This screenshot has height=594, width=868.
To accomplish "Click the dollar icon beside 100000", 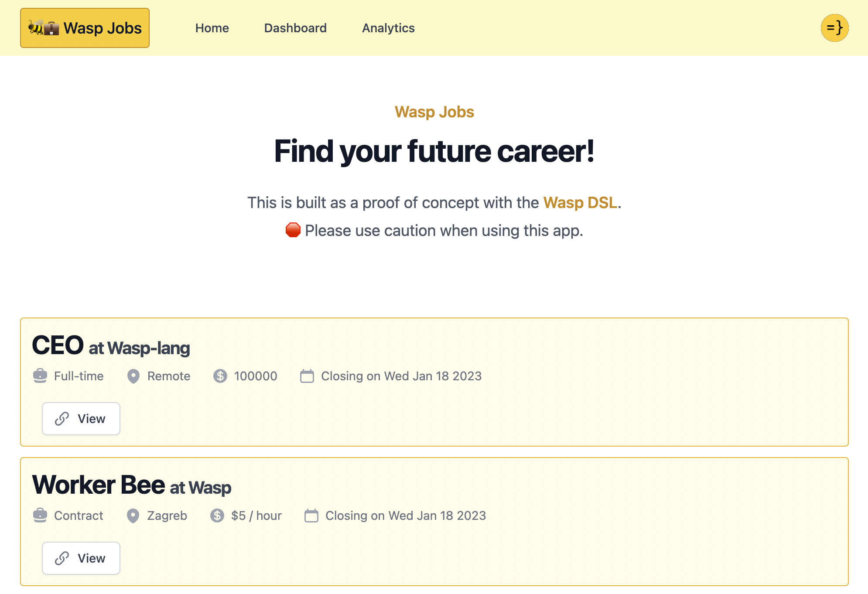I will (220, 376).
